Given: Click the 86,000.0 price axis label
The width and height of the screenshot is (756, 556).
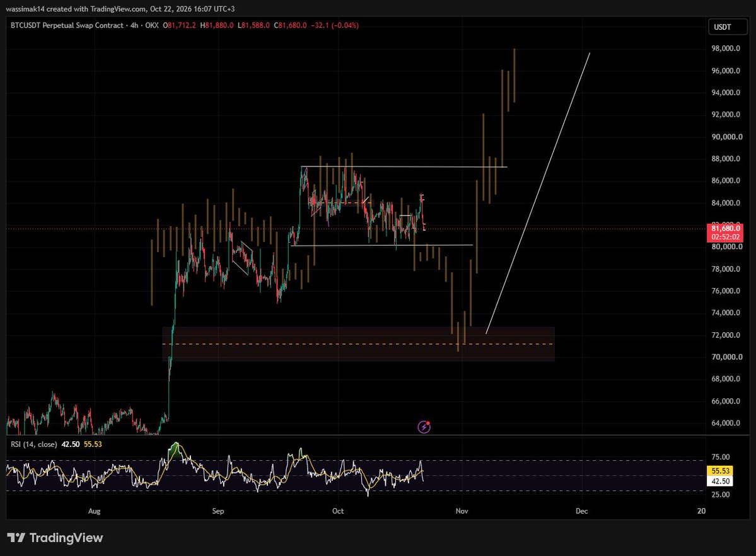Looking at the screenshot, I should pyautogui.click(x=726, y=180).
